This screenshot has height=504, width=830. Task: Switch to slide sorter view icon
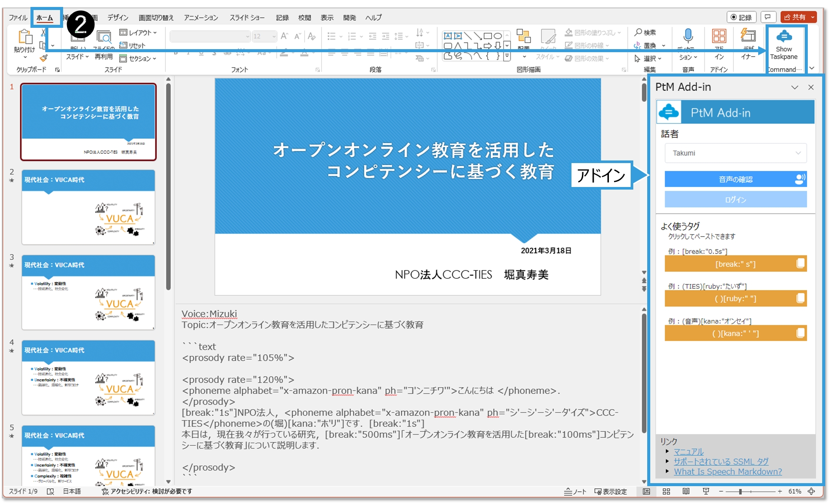[666, 491]
